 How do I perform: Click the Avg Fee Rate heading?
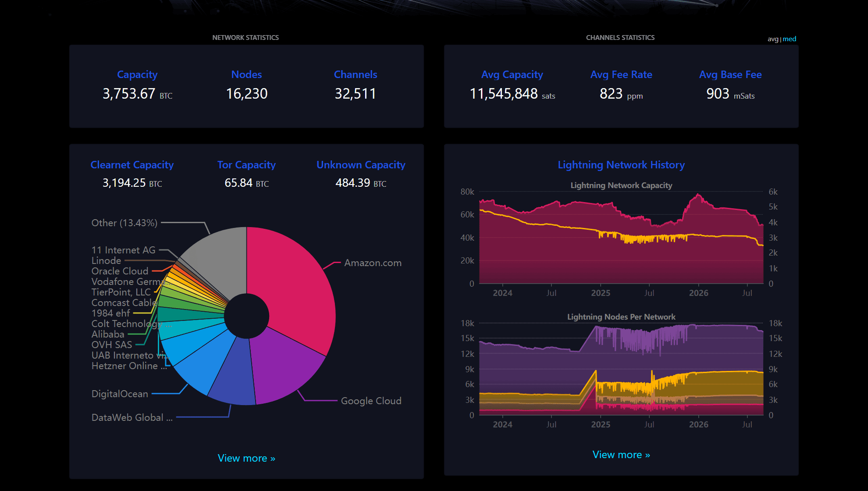tap(621, 75)
